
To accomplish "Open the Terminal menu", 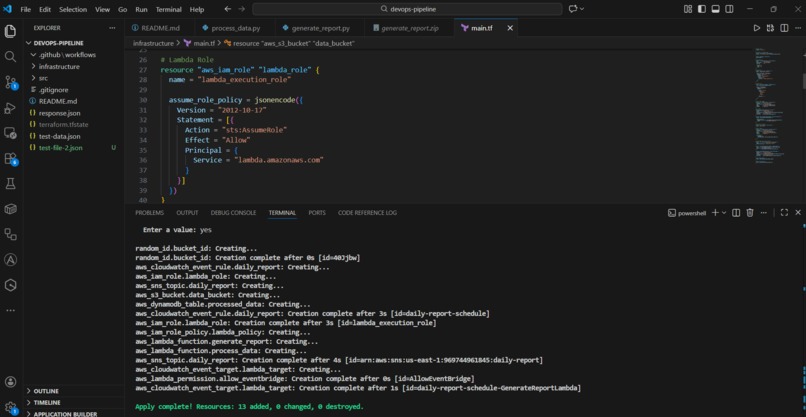I will pos(169,9).
